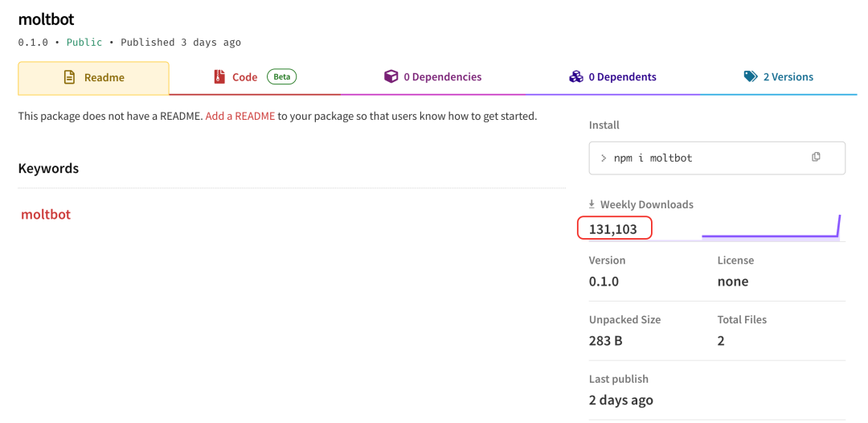
Task: Click the red Code file icon
Action: click(x=219, y=77)
